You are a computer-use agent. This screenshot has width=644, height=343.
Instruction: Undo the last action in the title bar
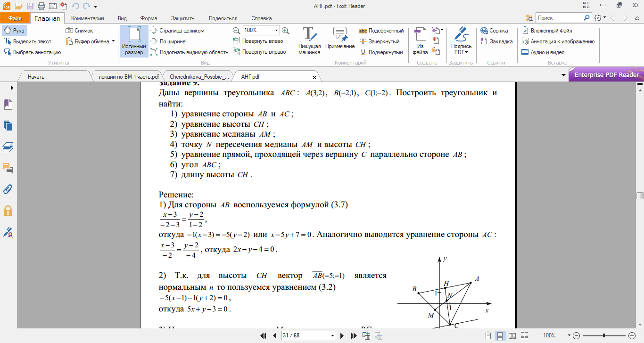(75, 6)
